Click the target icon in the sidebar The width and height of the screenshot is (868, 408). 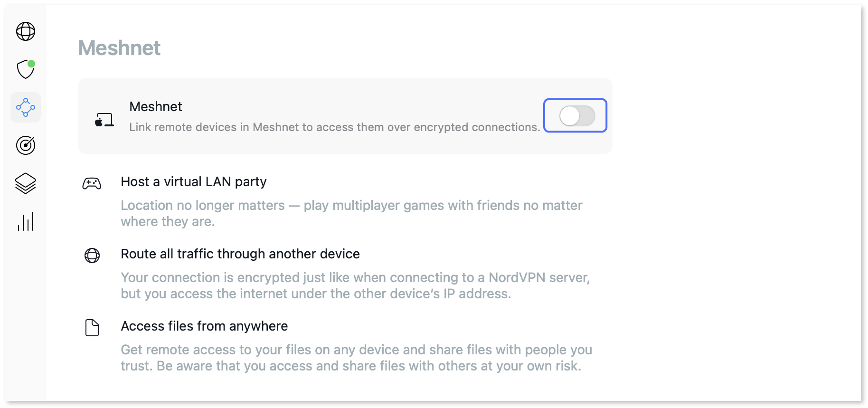(26, 145)
